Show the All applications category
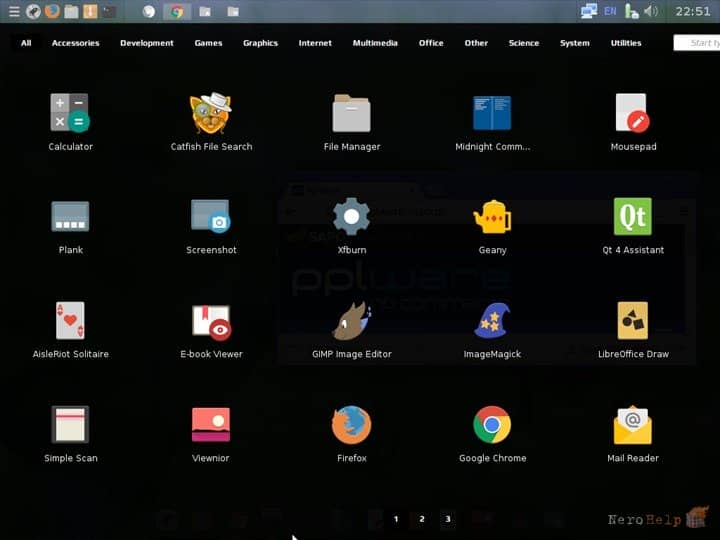The width and height of the screenshot is (720, 540). (x=26, y=43)
